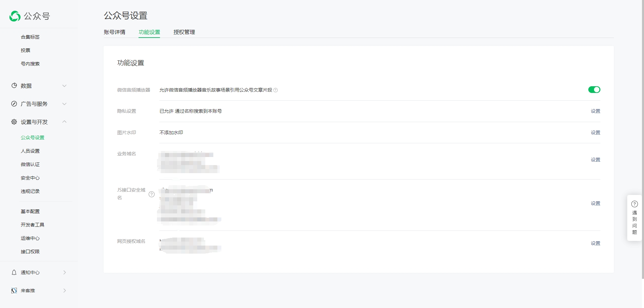
Task: Expand the 数据 menu chevron
Action: (64, 86)
